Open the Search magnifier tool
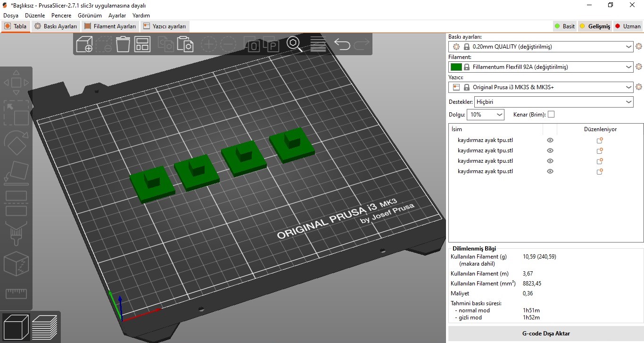 (295, 44)
